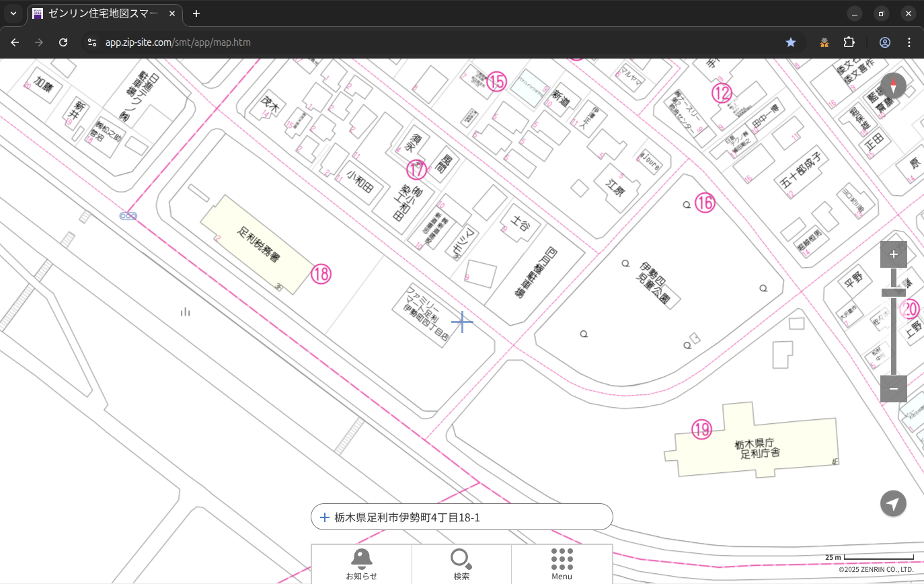Click the URL field app.zip-site.com

click(178, 42)
